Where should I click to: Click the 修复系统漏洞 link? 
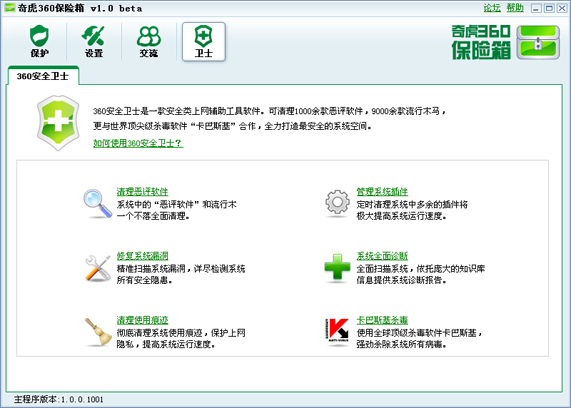coord(142,256)
